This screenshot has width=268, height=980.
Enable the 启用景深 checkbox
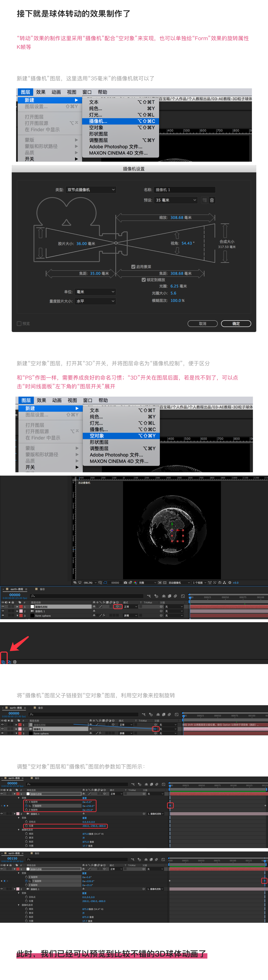tap(133, 267)
